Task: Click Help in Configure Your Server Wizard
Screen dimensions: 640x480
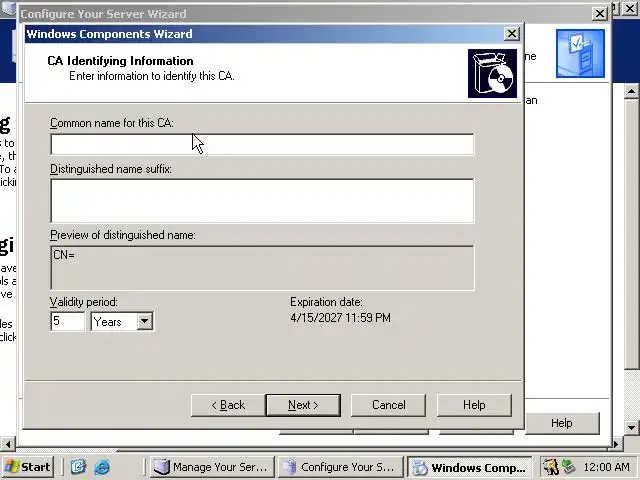Action: tap(562, 423)
